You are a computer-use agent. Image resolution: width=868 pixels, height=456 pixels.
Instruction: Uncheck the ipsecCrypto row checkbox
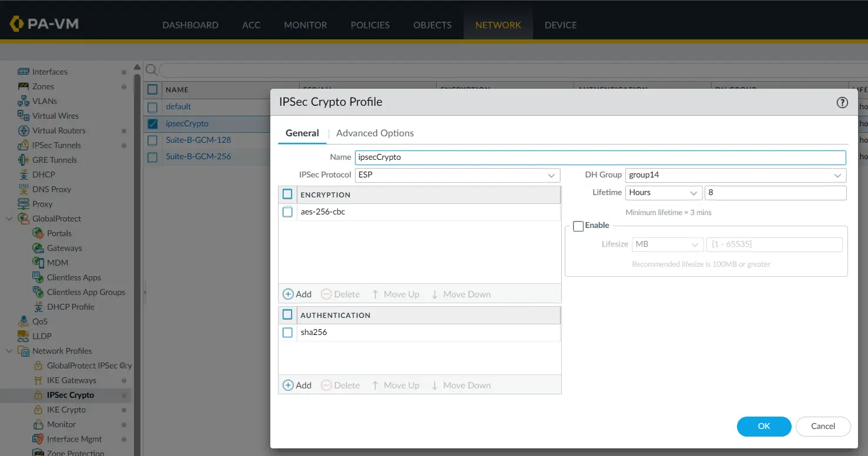(152, 123)
